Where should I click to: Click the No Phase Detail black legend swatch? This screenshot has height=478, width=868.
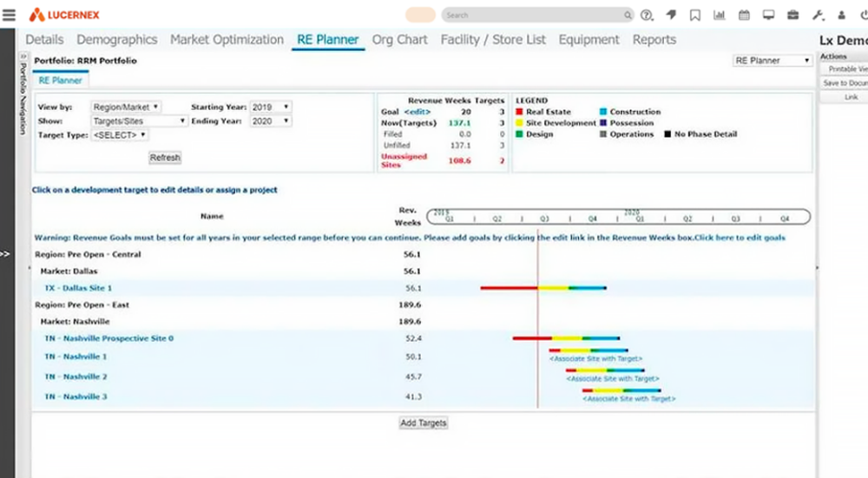pyautogui.click(x=667, y=134)
